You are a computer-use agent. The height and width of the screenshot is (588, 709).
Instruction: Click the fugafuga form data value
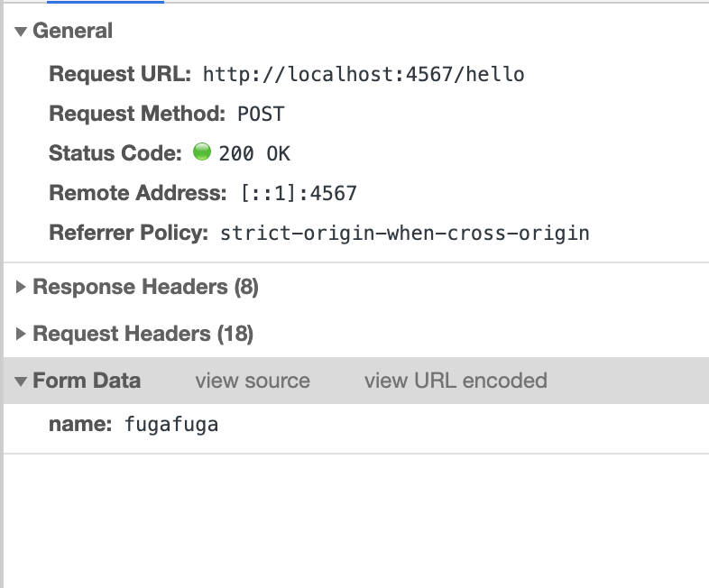pos(171,425)
